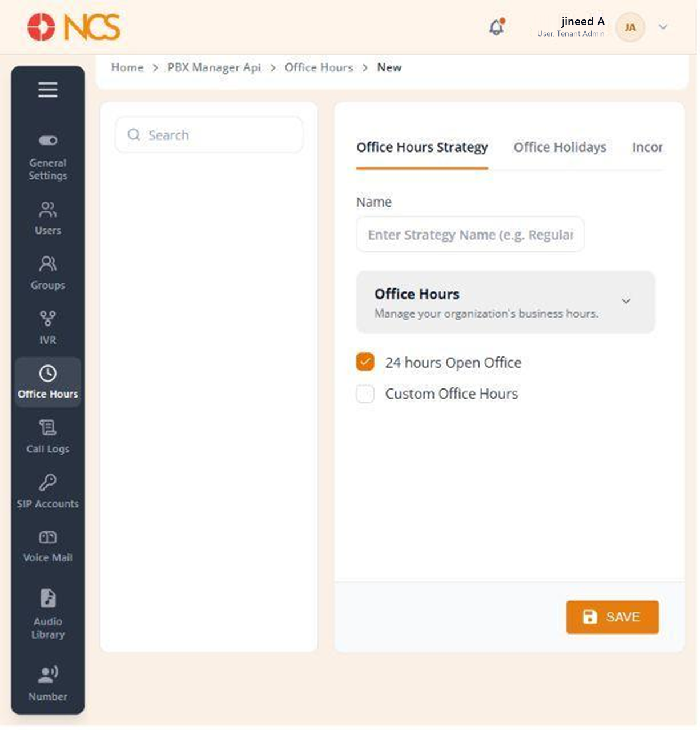Go to Home breadcrumb
The image size is (700, 730).
(x=127, y=67)
